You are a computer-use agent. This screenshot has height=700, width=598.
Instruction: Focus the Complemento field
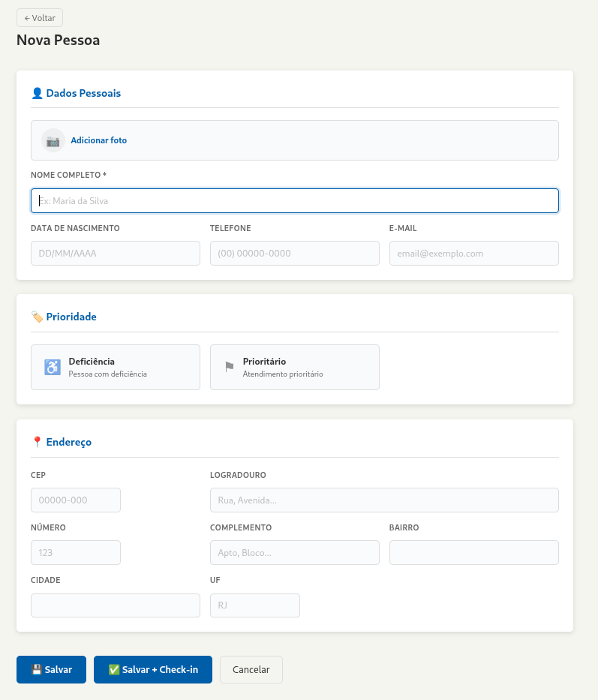(x=295, y=552)
